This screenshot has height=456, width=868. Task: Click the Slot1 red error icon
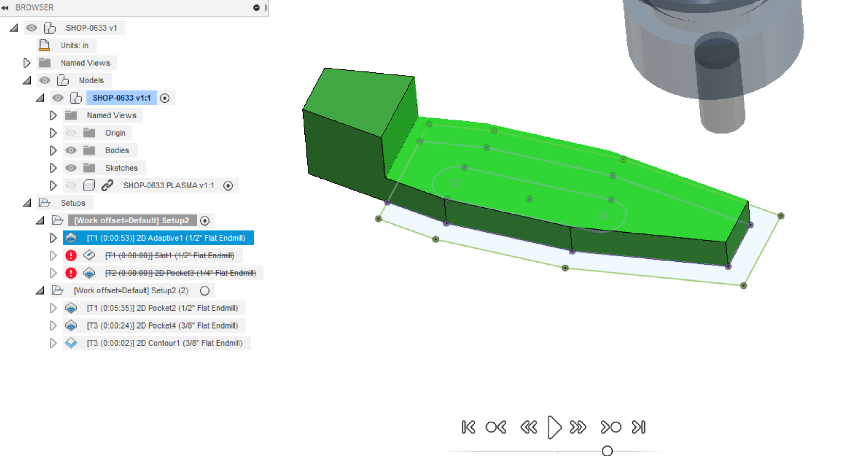click(71, 256)
